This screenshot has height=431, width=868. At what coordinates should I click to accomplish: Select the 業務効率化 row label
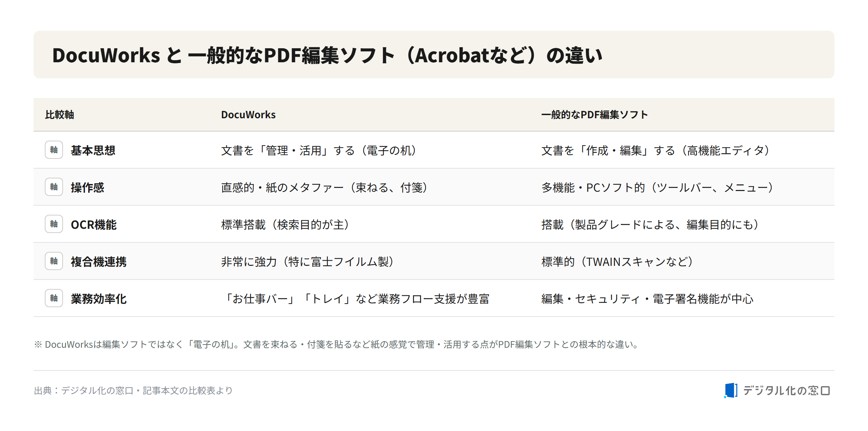99,299
